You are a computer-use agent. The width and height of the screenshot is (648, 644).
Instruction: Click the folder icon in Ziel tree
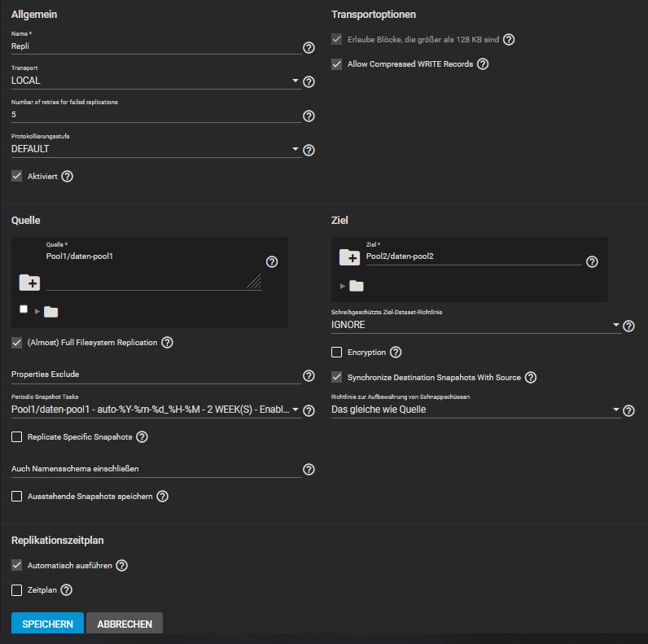(357, 286)
